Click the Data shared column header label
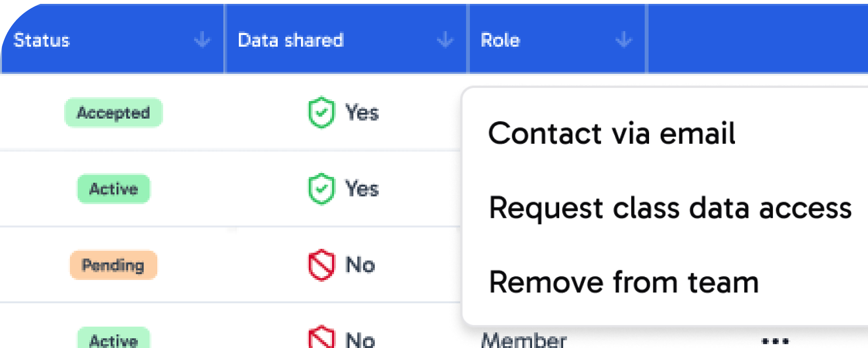868x348 pixels. (x=290, y=40)
